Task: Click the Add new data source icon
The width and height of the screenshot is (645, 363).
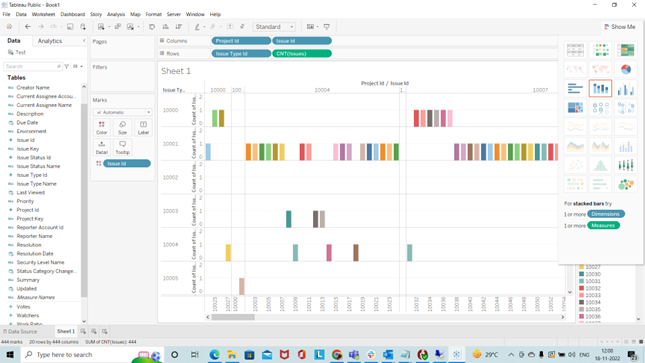Action: tap(83, 27)
